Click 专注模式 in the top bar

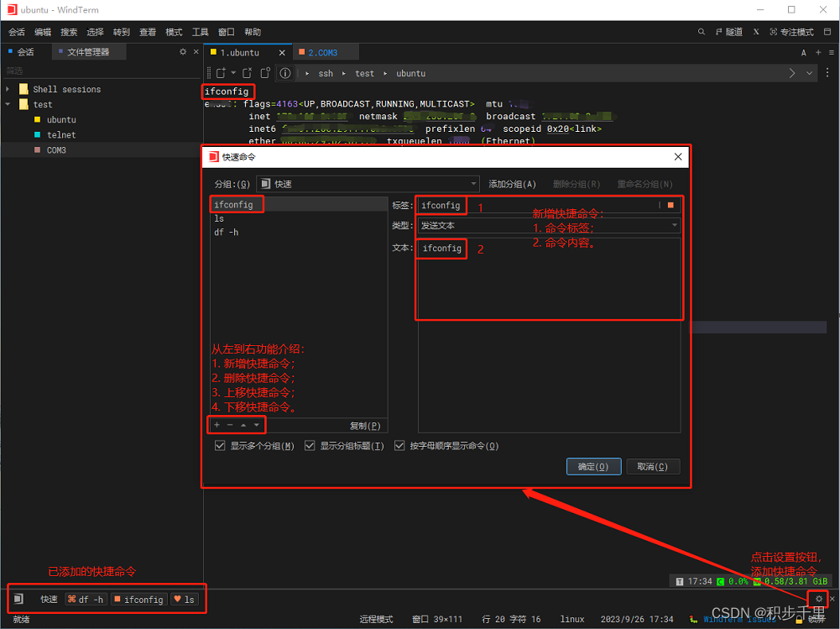[x=792, y=32]
